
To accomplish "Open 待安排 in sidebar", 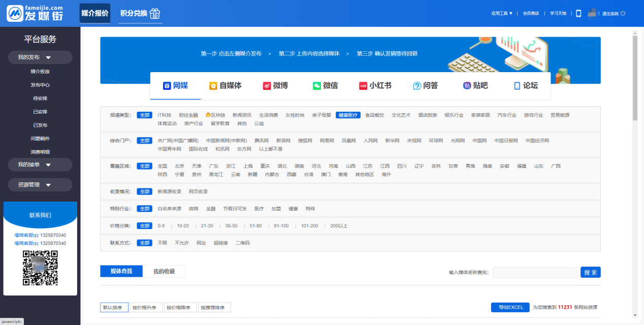I will 40,98.
